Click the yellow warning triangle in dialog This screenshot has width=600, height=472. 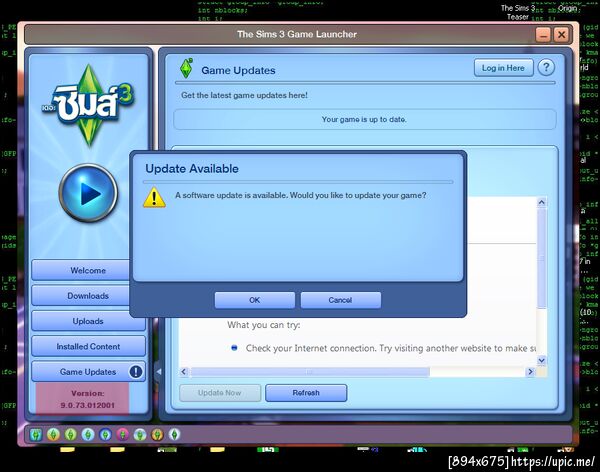click(154, 198)
